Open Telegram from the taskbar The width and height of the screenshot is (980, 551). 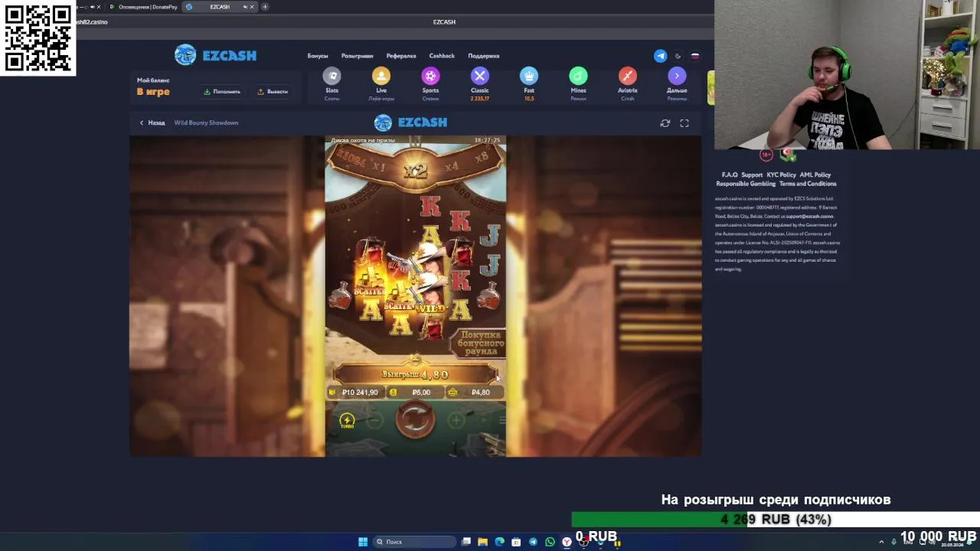533,542
